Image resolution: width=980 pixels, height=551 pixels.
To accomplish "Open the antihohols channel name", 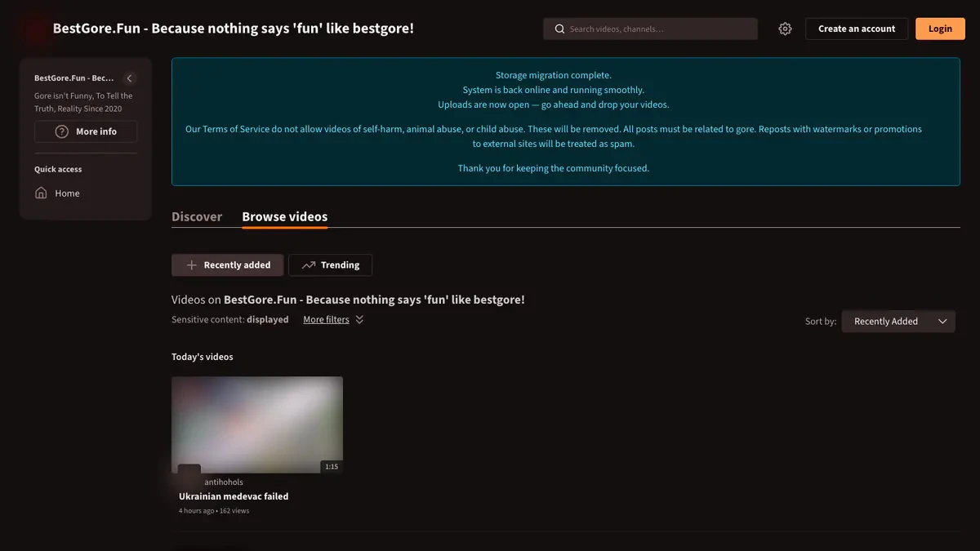I will click(x=224, y=482).
